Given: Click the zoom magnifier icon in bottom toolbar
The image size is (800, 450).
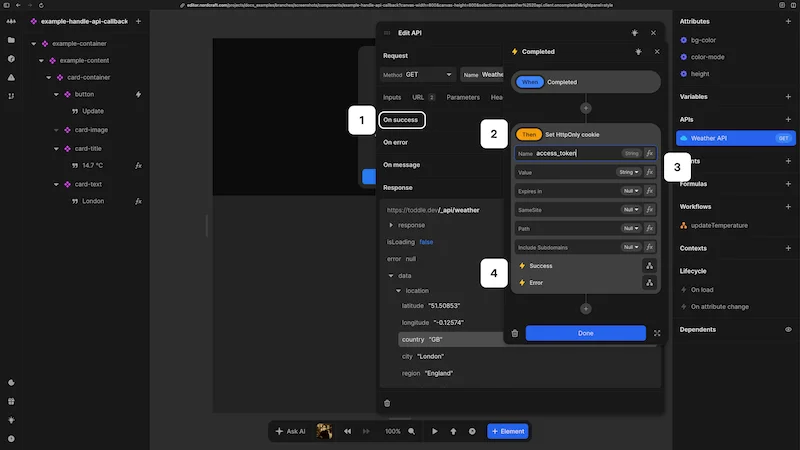Looking at the screenshot, I should 412,431.
